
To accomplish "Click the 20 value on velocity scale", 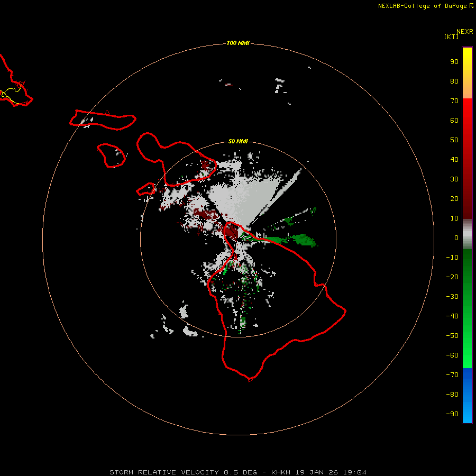I will 454,198.
